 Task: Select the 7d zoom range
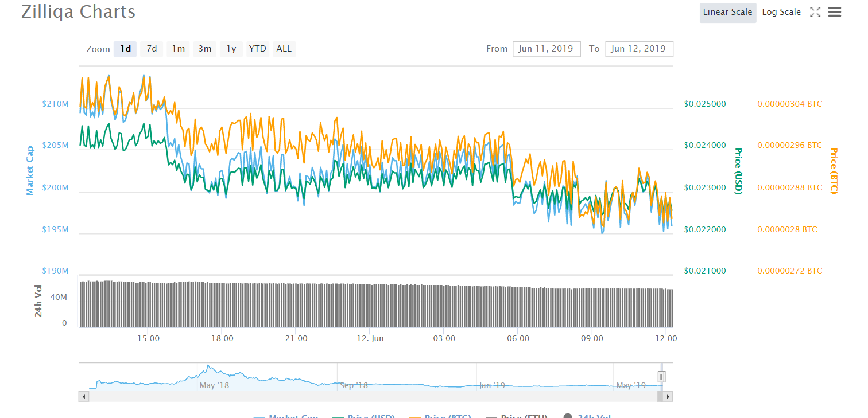[x=152, y=49]
